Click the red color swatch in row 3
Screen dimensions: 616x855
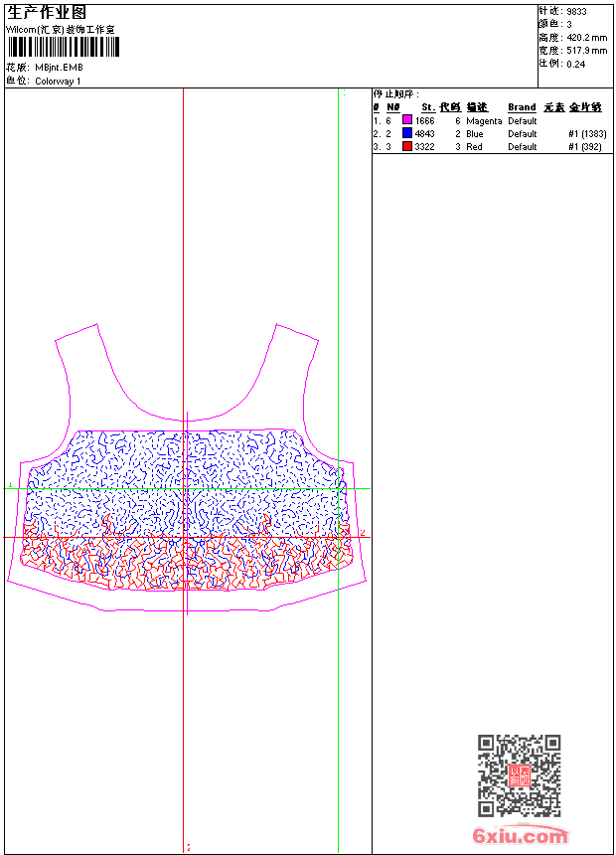coord(407,146)
